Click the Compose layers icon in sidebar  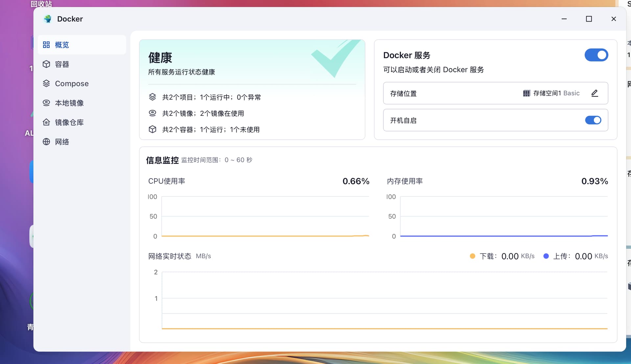pyautogui.click(x=46, y=83)
